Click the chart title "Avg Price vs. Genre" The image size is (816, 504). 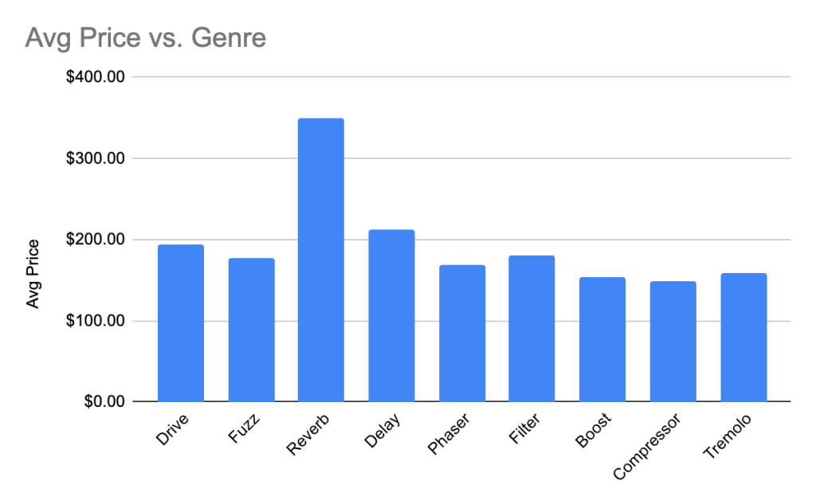click(144, 37)
